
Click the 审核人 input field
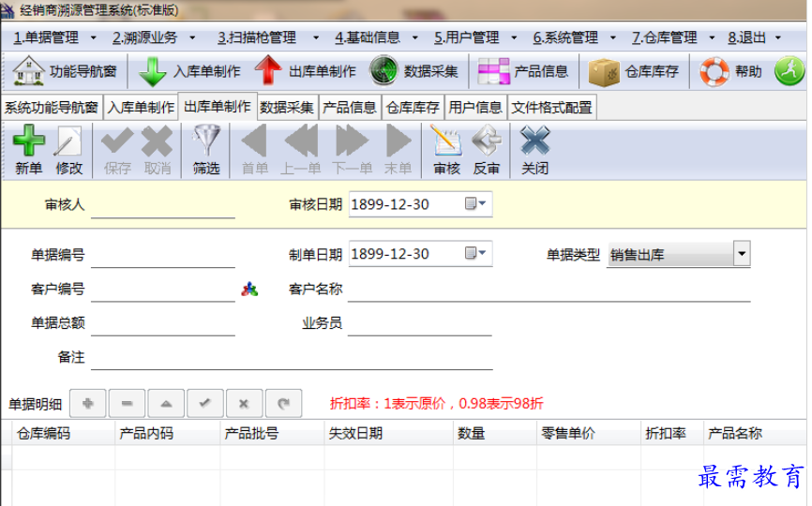pos(163,205)
